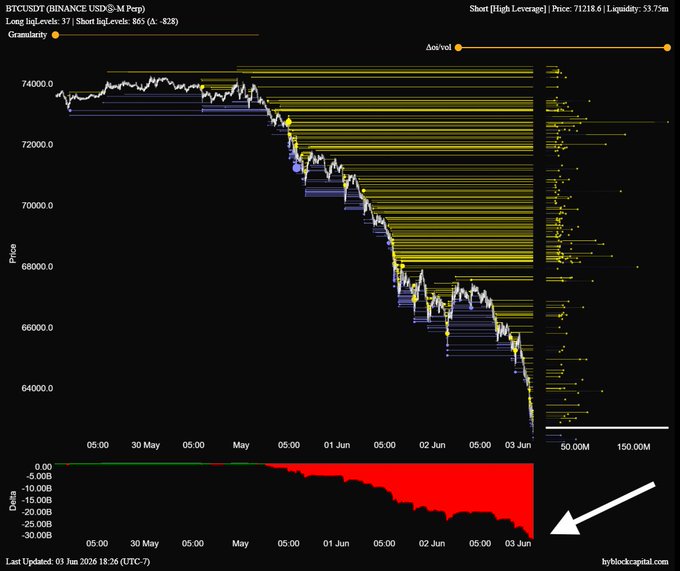Click the Δoi/vol label
This screenshot has width=680, height=571.
(438, 47)
